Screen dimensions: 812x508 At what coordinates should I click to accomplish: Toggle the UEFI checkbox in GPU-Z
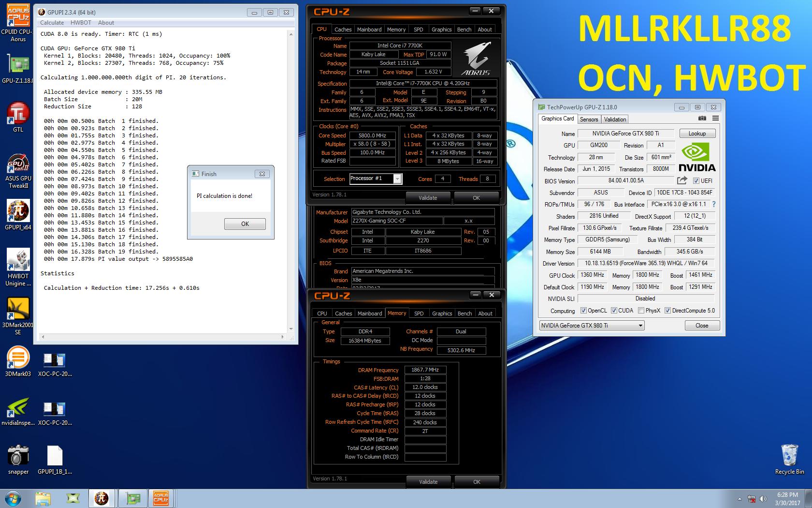[696, 181]
